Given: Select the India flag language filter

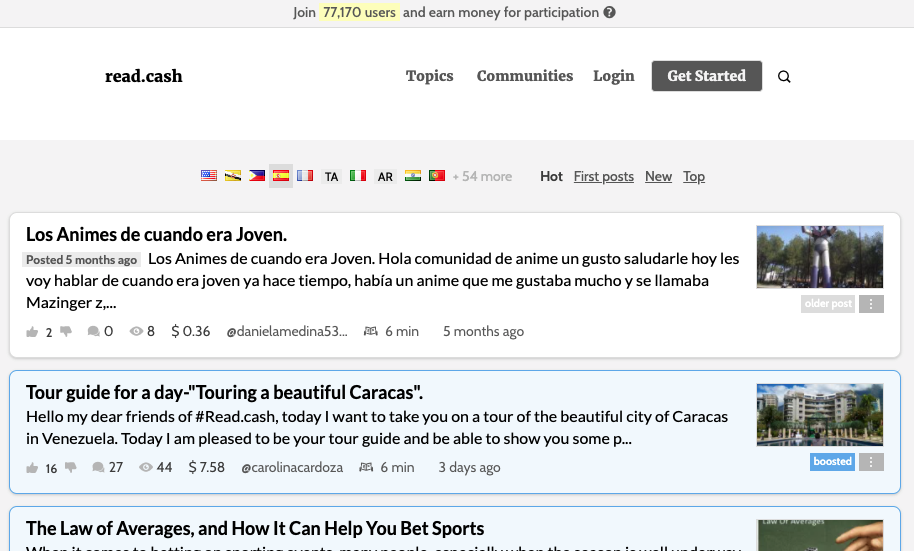Looking at the screenshot, I should [413, 176].
